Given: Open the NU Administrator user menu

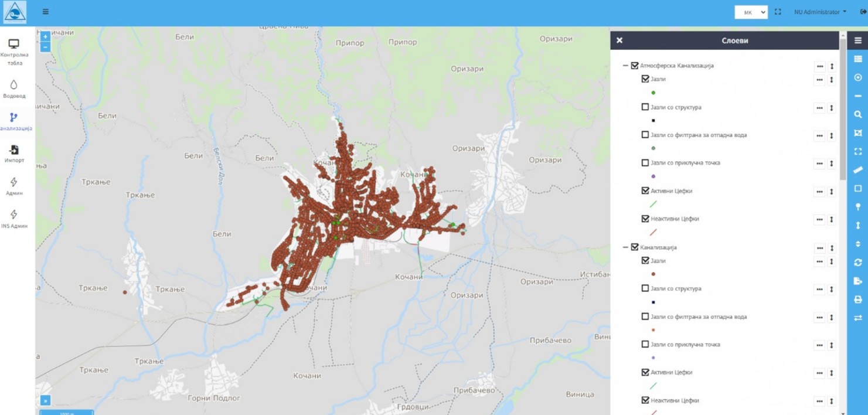Looking at the screenshot, I should pyautogui.click(x=820, y=12).
